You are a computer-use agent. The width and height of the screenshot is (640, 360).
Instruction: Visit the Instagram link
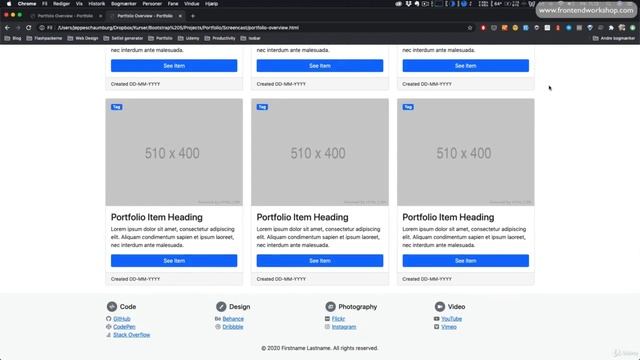coord(344,327)
